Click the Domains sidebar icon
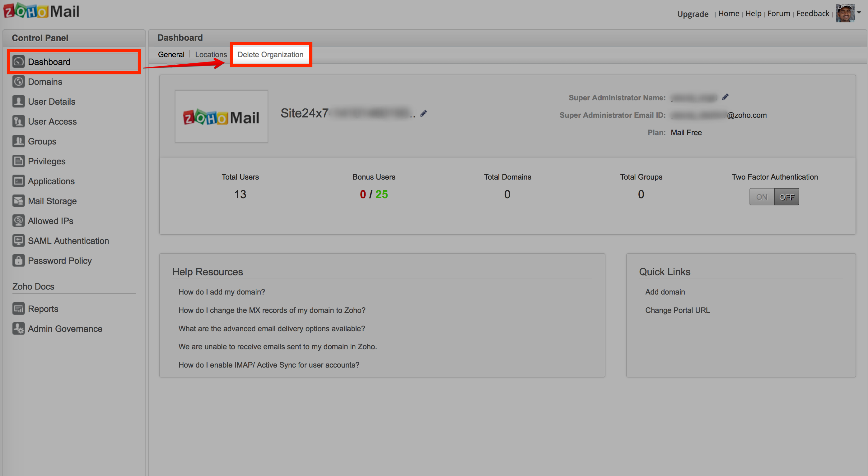868x476 pixels. click(x=19, y=82)
